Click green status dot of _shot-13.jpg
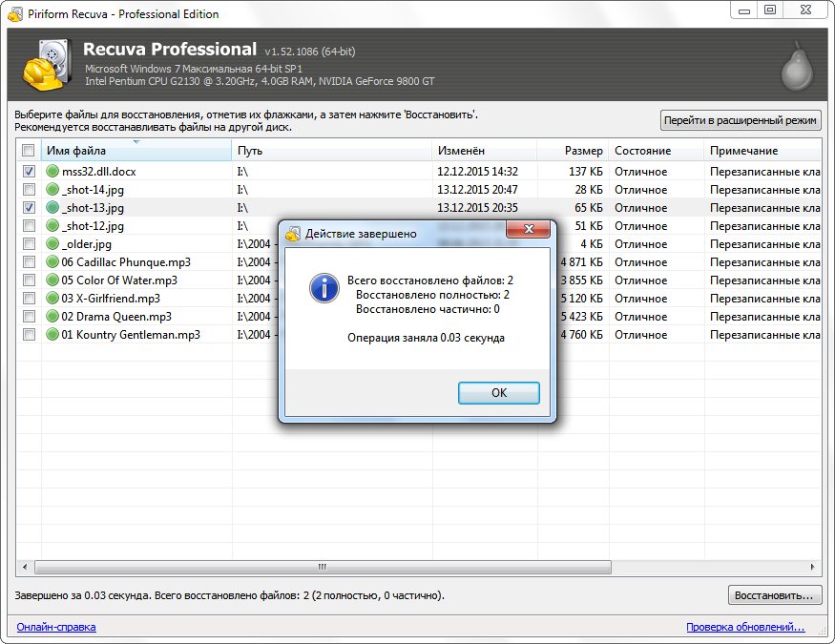Viewport: 835px width, 644px height. pyautogui.click(x=52, y=208)
